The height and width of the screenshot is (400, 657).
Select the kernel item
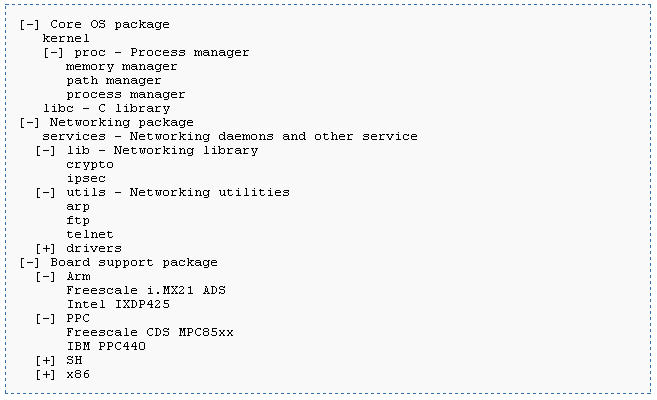[66, 39]
